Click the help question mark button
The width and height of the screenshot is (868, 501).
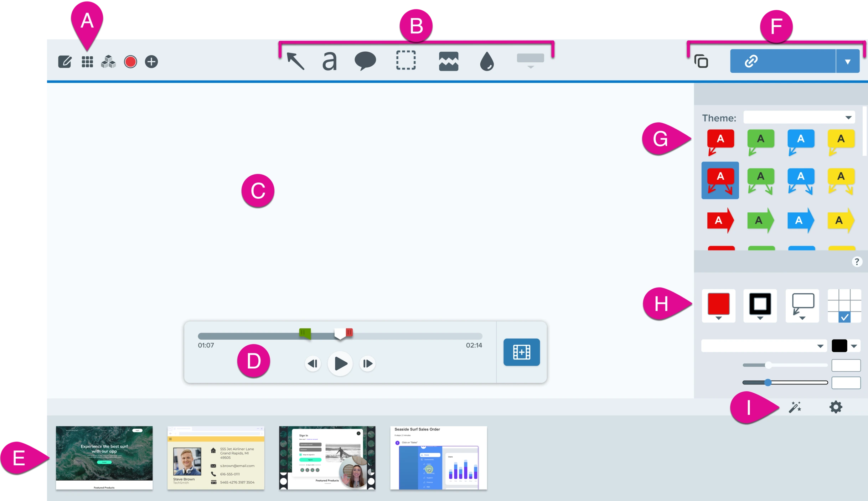tap(857, 262)
